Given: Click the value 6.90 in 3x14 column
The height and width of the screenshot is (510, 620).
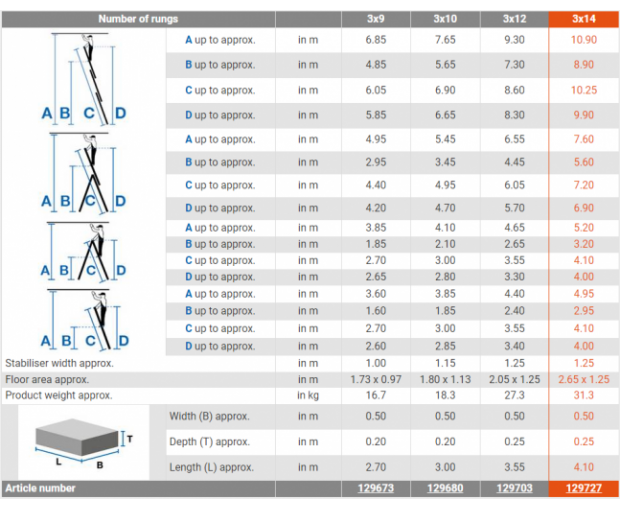Looking at the screenshot, I should [584, 208].
